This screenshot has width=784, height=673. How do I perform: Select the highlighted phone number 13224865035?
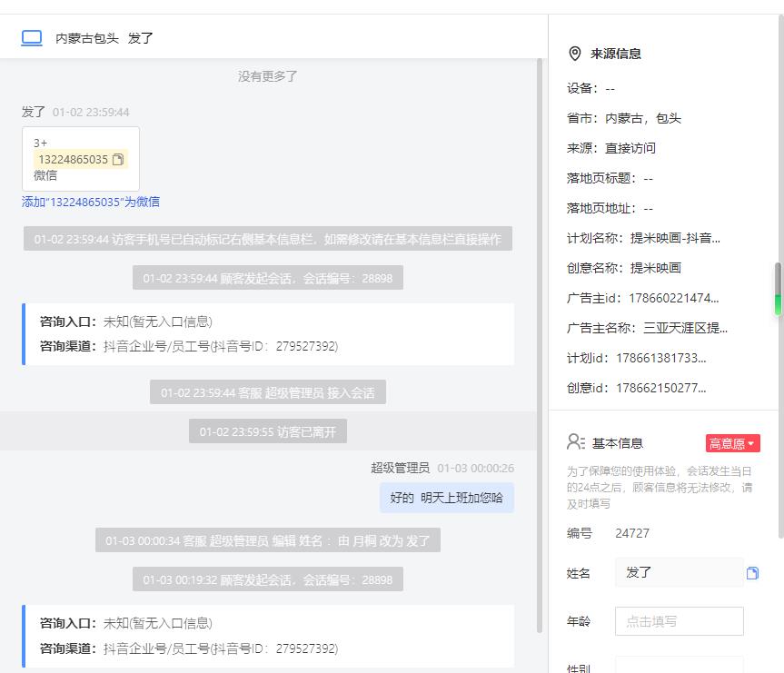tap(73, 160)
